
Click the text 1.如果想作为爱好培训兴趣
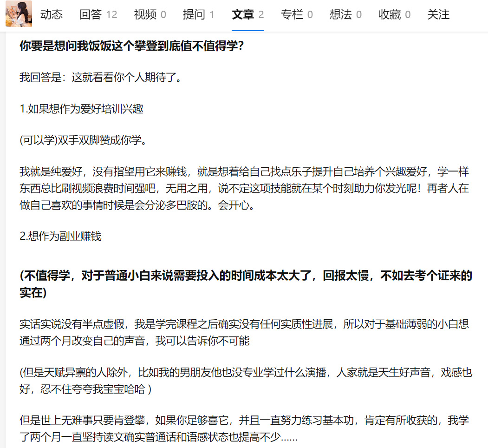pyautogui.click(x=81, y=109)
